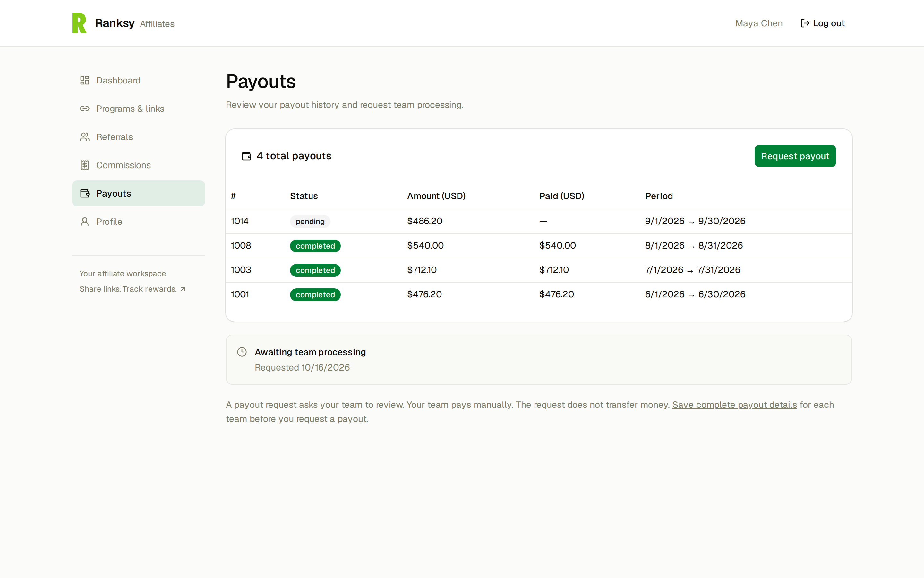Click the Ranksy brand name
The image size is (924, 578).
click(x=115, y=23)
